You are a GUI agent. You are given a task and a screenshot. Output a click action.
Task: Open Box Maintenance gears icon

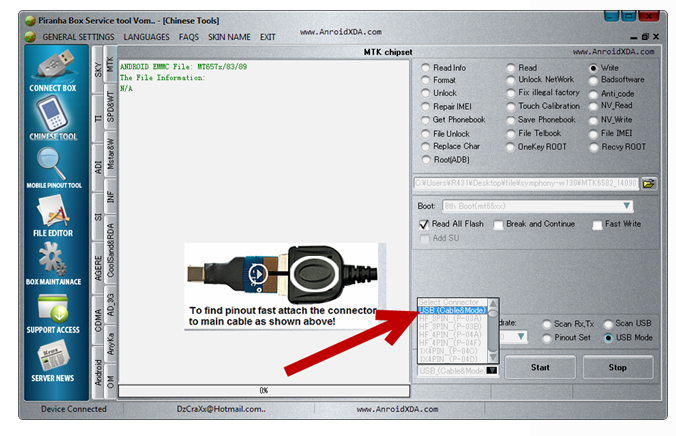click(x=52, y=259)
